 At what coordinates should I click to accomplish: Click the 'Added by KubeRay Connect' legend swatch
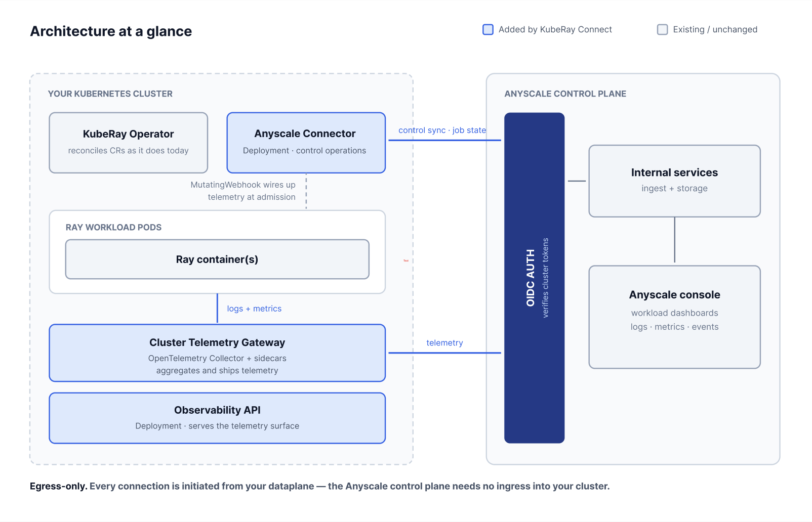pos(488,29)
